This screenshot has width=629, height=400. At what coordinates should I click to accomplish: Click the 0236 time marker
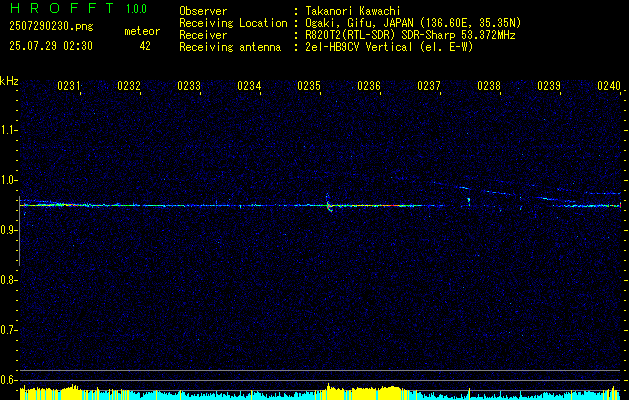pos(369,85)
